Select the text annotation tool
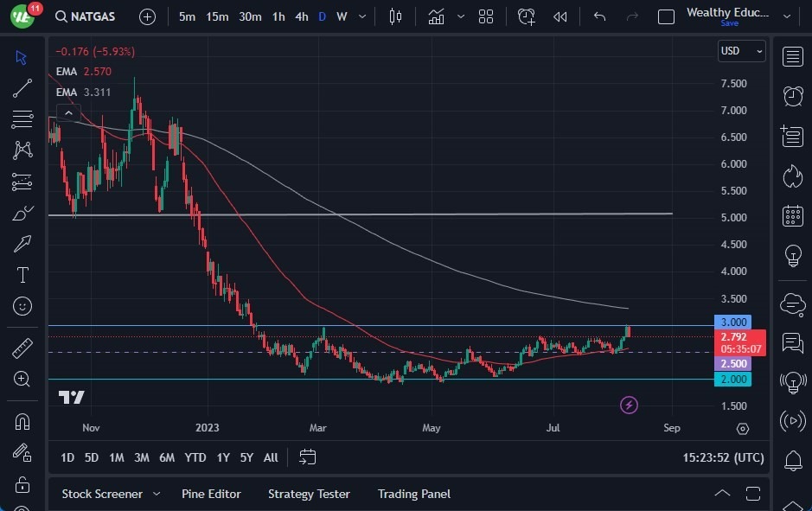 click(x=22, y=275)
